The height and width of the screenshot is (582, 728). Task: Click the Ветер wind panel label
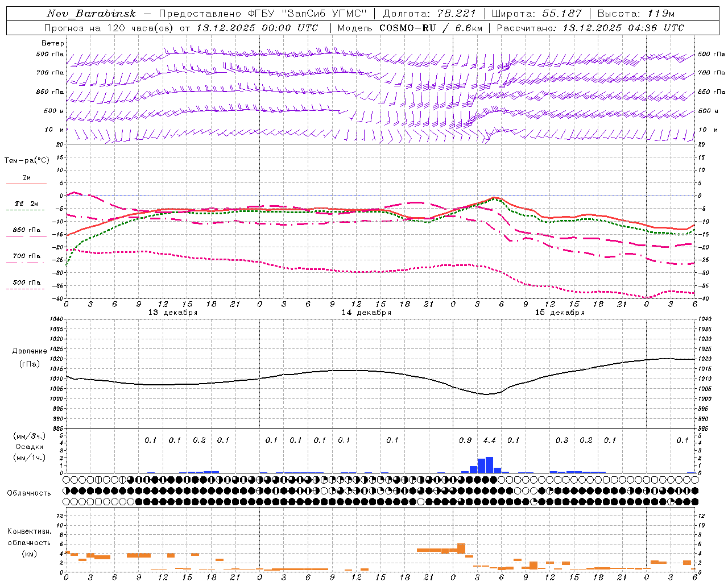coord(53,43)
